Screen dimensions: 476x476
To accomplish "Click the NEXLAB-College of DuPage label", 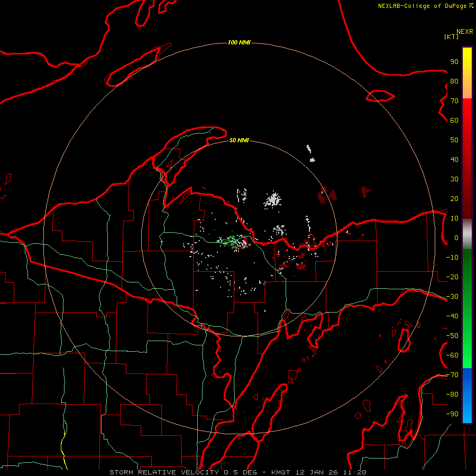I will pos(425,6).
